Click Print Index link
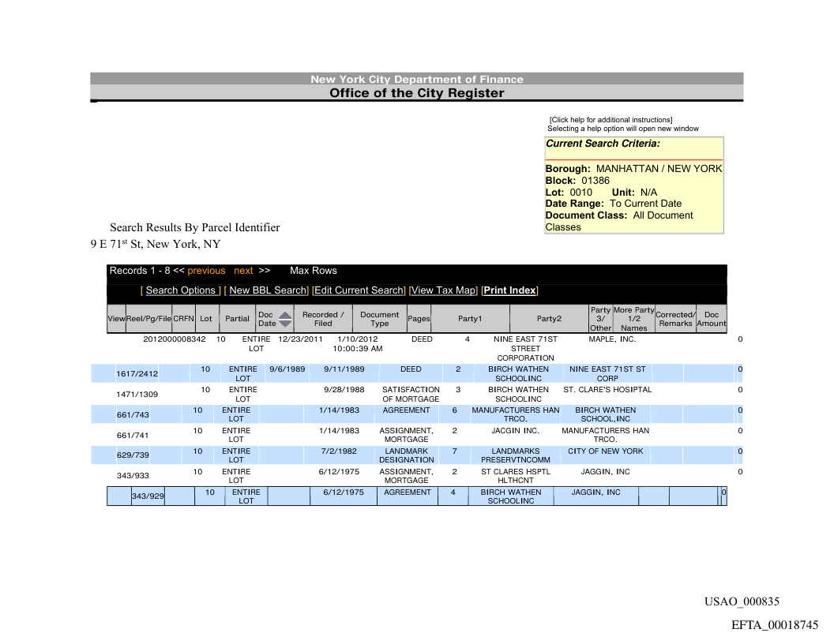 [509, 290]
